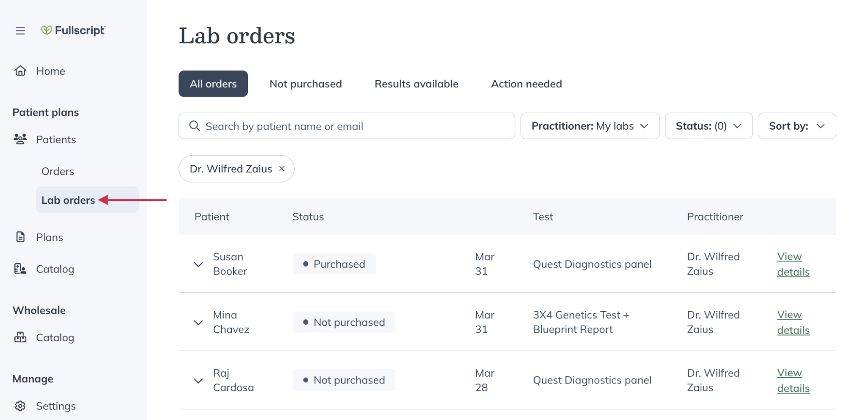Image resolution: width=868 pixels, height=420 pixels.
Task: Select the Home icon in the sidebar
Action: click(20, 71)
